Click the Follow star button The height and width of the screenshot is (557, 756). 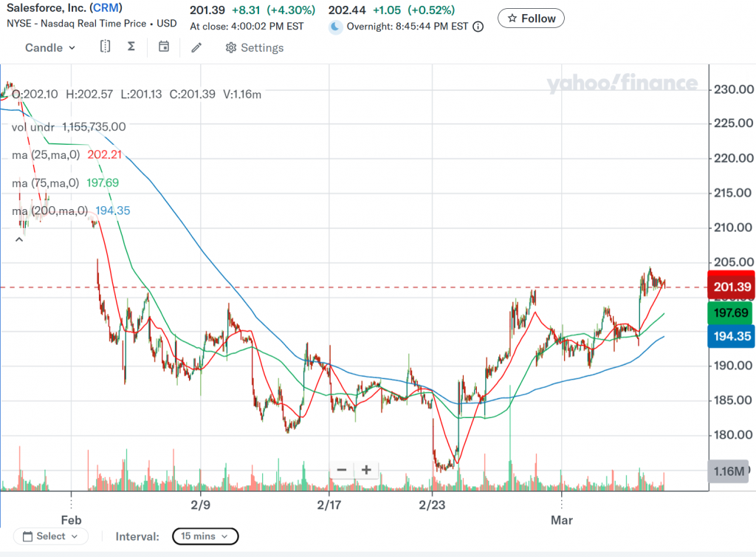(531, 18)
